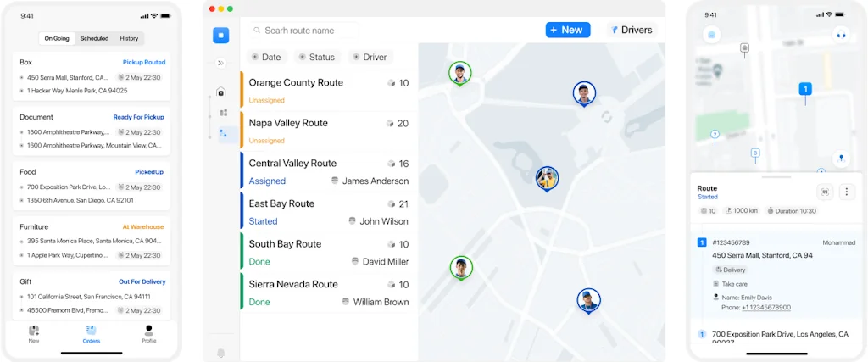Open the grid dashboard icon in sidebar
Image resolution: width=868 pixels, height=362 pixels.
coord(224,113)
